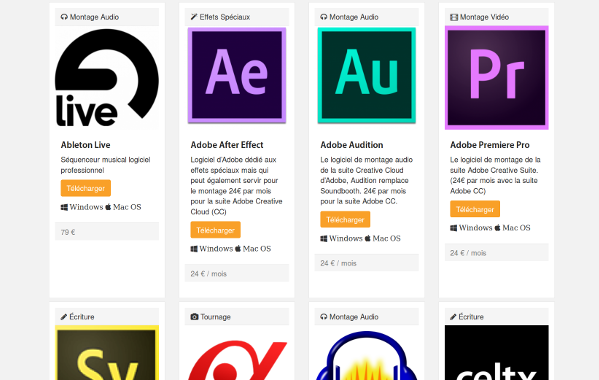Click the Adobe Story Sy logo
599x380 pixels.
click(x=107, y=353)
